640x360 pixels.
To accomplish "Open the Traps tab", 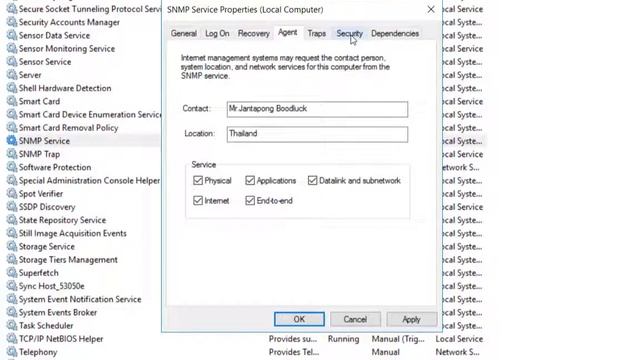I will click(317, 33).
